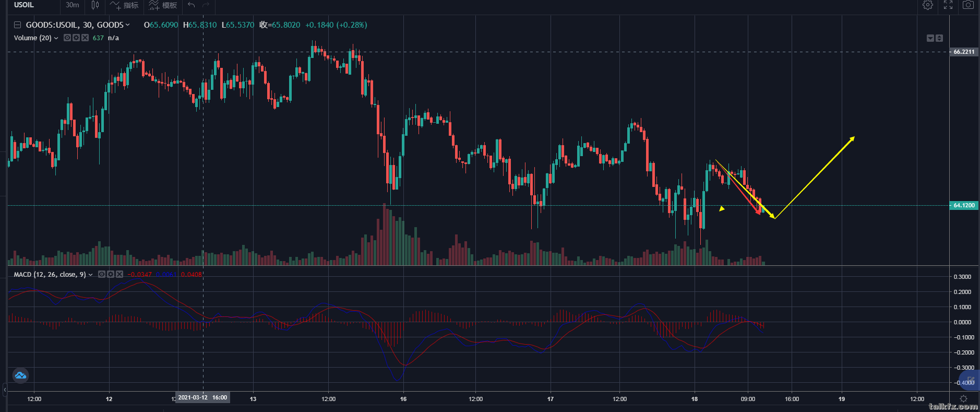Click the 09:00 time axis label
Viewport: 980px width, 412px height.
click(748, 399)
